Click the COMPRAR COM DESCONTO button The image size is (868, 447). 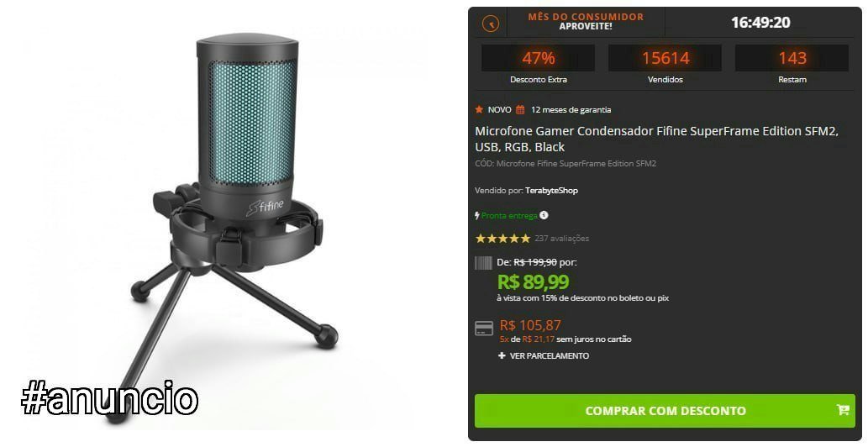665,411
